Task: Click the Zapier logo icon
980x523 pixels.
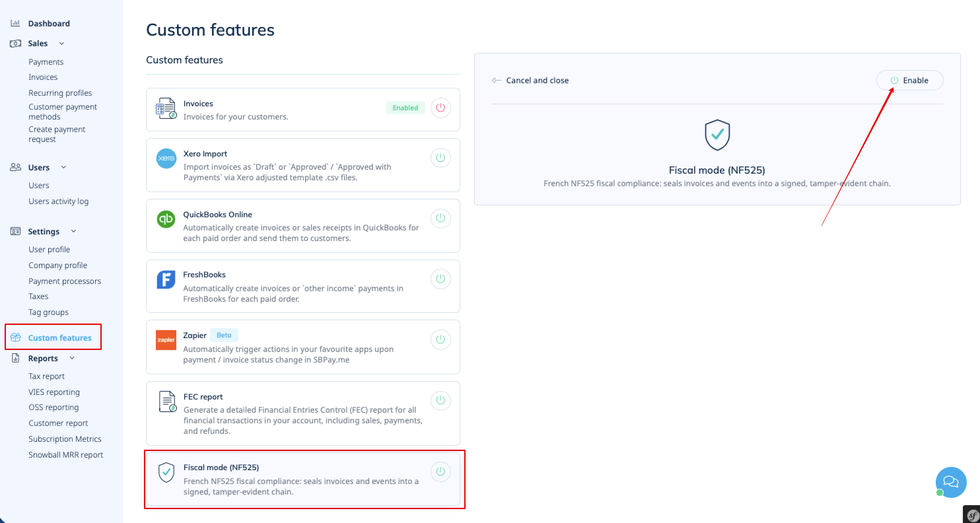Action: 166,340
